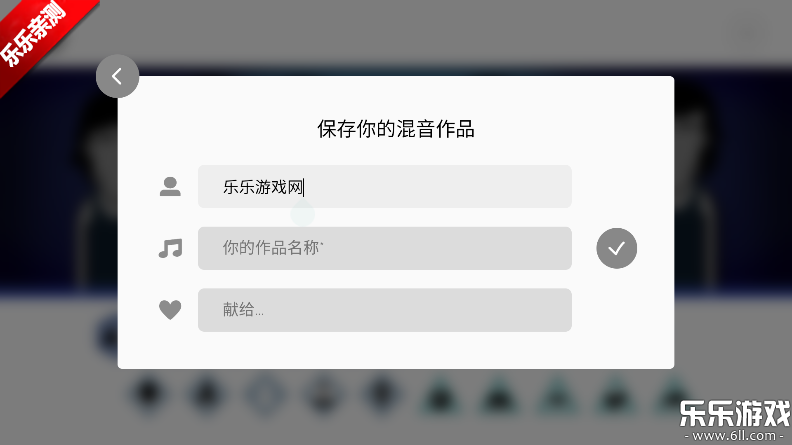792x445 pixels.
Task: Select the first dark round icon in bottom row
Action: 148,394
